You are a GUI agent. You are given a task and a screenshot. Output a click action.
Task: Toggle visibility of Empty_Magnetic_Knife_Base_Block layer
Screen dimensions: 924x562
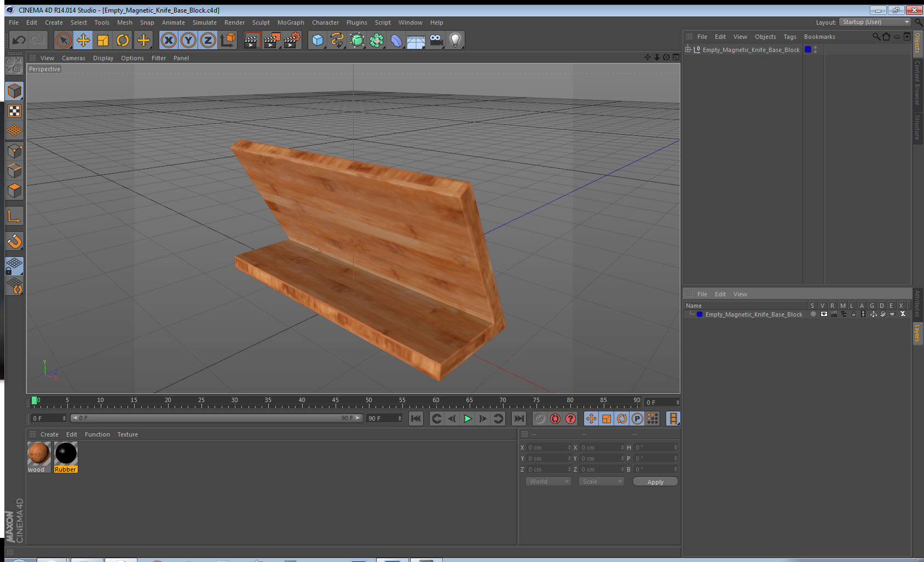coord(823,314)
